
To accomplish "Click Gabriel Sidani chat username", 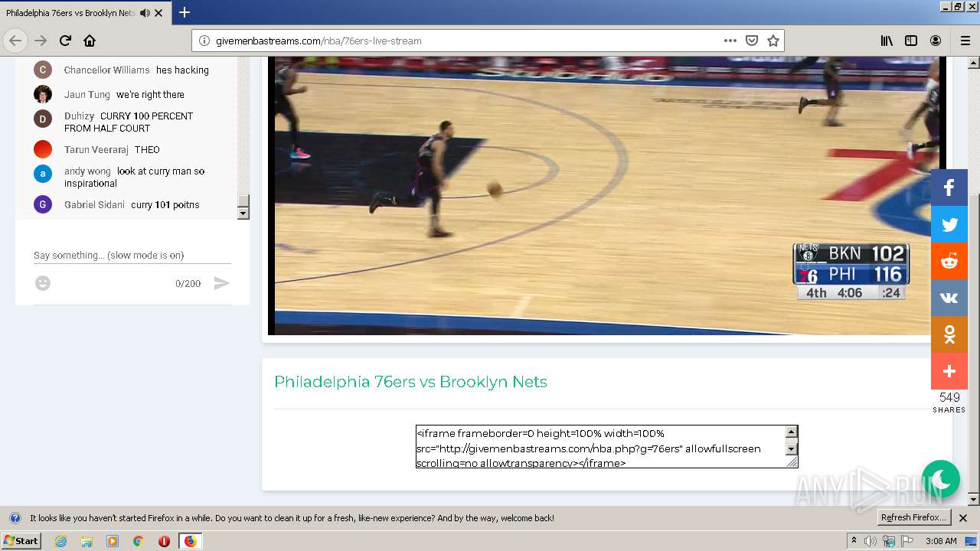I will pos(94,205).
